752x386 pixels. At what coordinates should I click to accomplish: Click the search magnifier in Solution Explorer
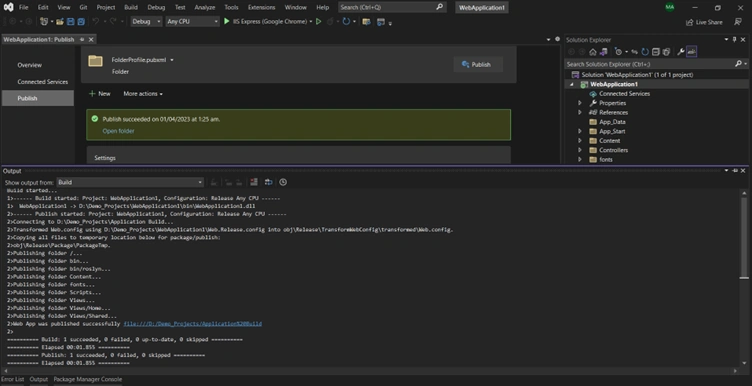coord(738,64)
